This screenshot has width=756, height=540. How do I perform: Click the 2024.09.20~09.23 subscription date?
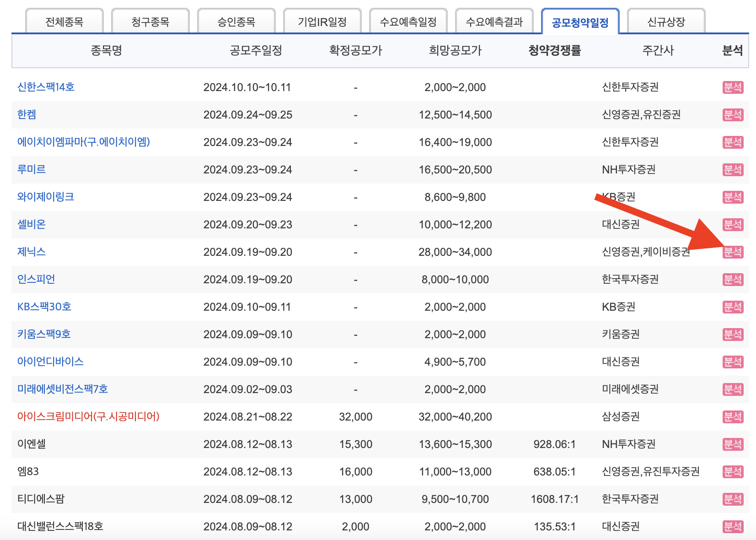coord(247,225)
